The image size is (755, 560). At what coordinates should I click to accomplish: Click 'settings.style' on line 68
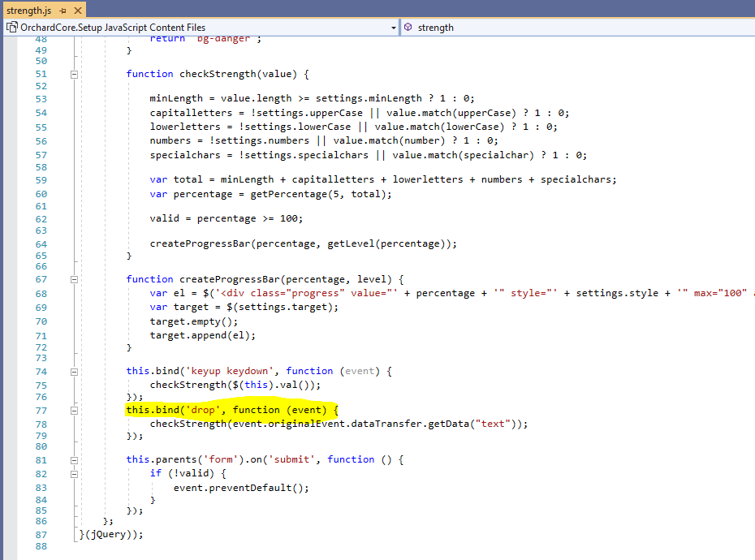[617, 294]
